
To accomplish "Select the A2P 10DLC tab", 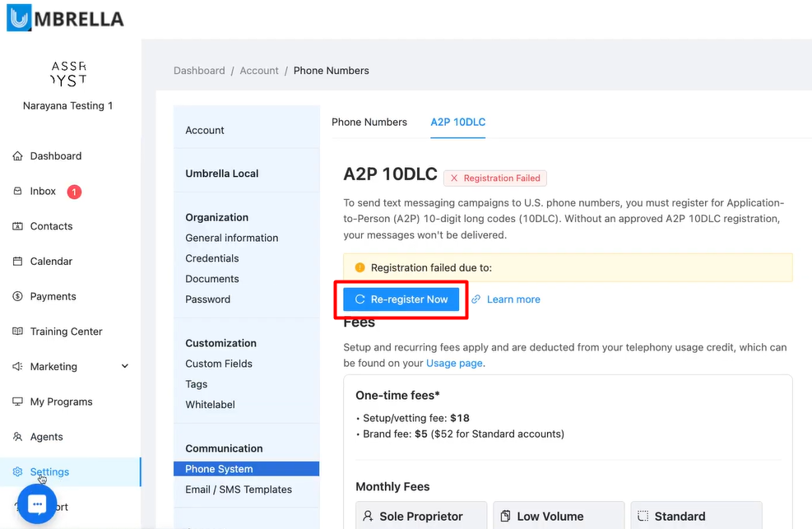I will [x=458, y=122].
